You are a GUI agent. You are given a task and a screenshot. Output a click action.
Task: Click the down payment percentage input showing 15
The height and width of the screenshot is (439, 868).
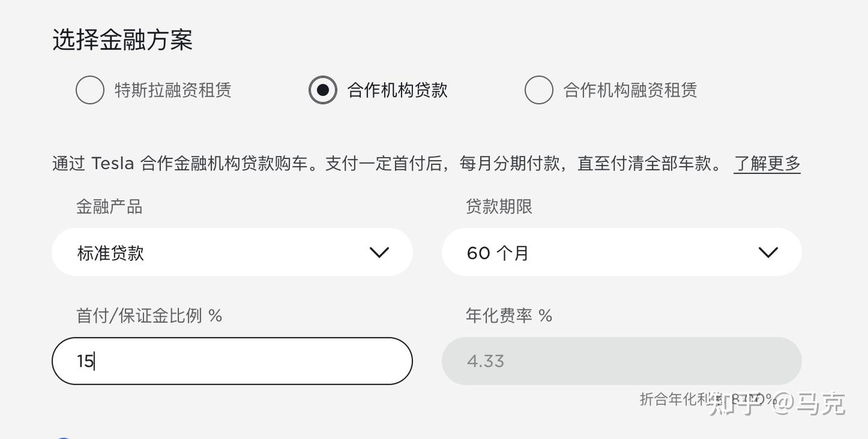click(232, 361)
